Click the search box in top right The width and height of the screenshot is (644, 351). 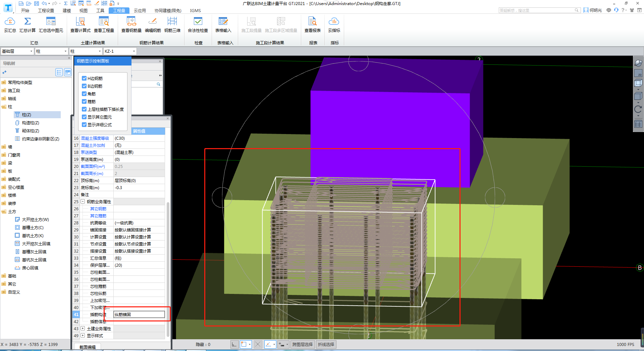539,10
